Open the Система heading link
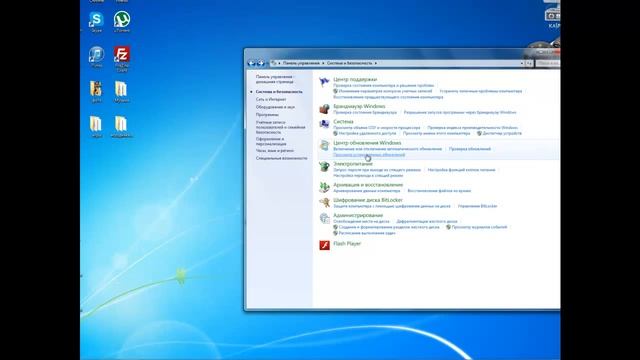The image size is (640, 360). (343, 122)
